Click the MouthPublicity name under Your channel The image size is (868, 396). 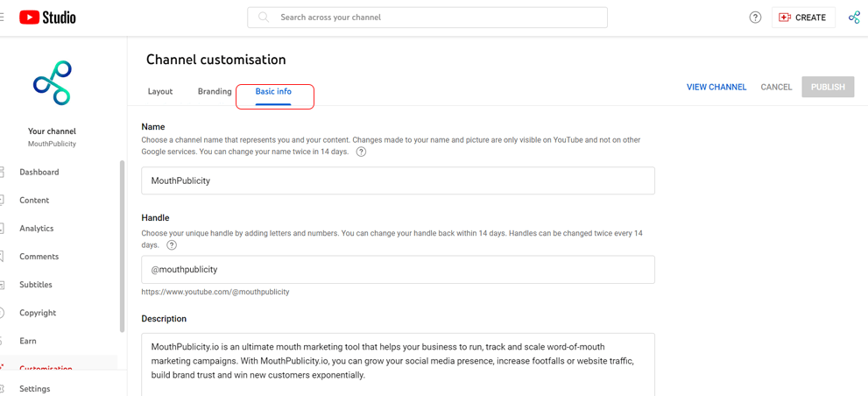pos(52,144)
